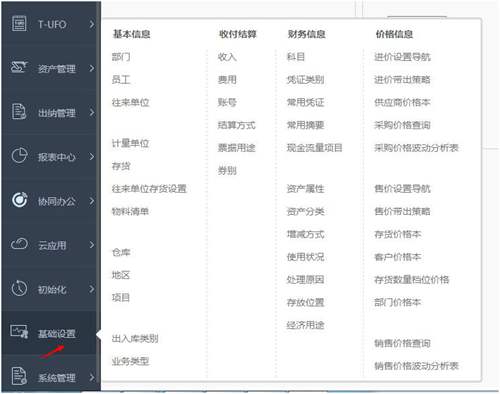Click the 系统管理 document gear icon
Screen dimensions: 500x394
pos(19,376)
